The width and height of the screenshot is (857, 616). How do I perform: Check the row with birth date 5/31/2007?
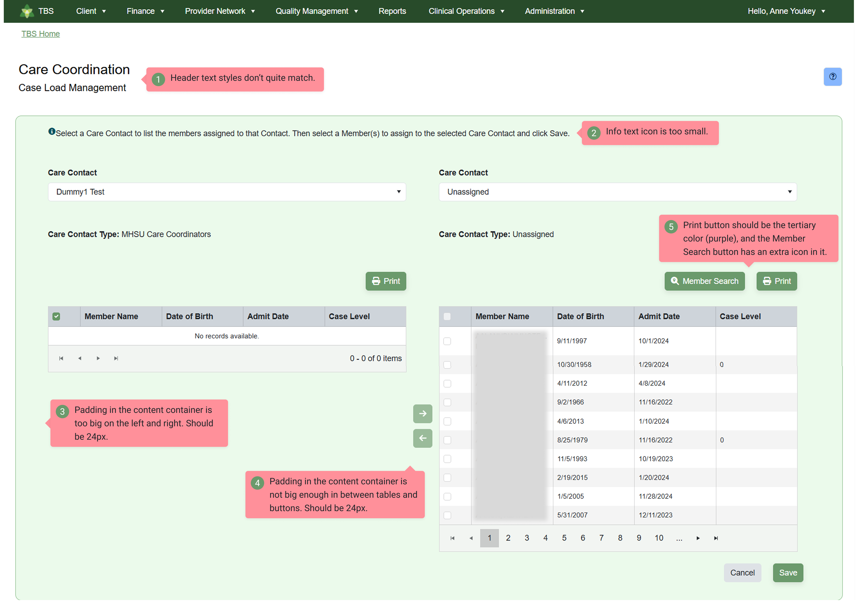coord(447,516)
